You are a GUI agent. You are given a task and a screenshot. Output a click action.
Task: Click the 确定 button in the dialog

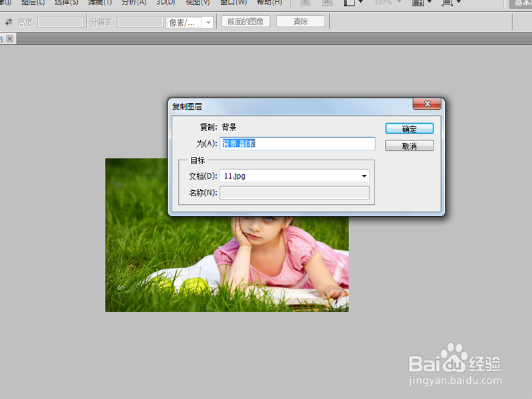tap(409, 128)
